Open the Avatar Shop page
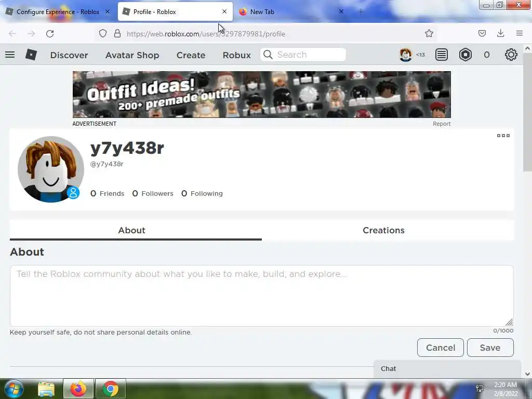 click(132, 55)
